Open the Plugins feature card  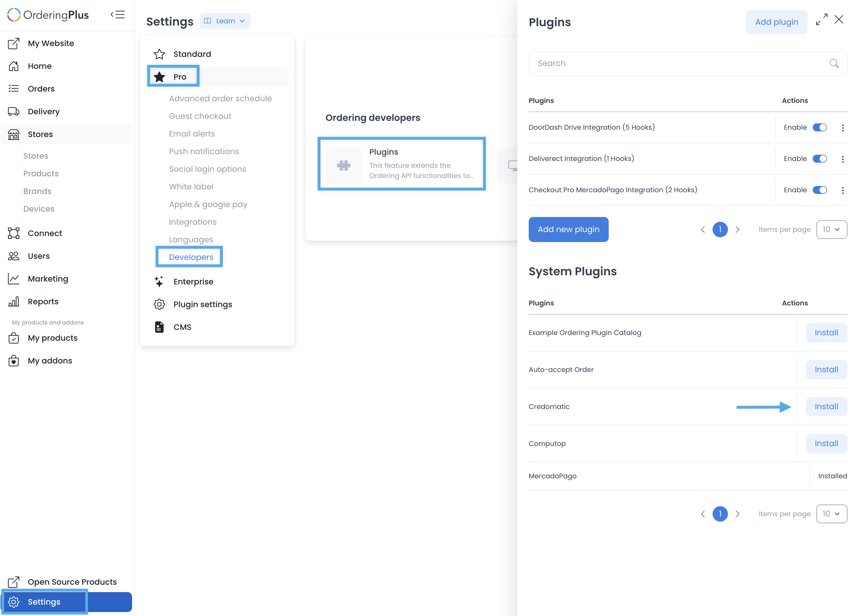pyautogui.click(x=402, y=164)
